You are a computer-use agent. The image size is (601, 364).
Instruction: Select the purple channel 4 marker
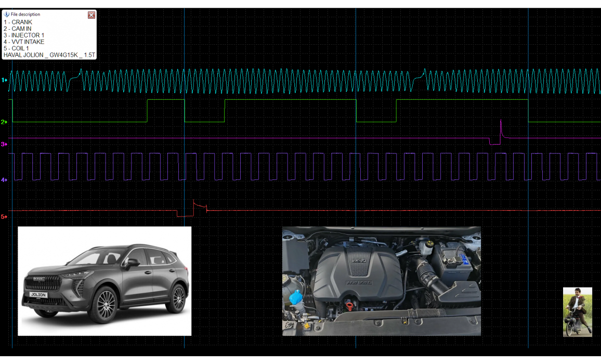click(x=3, y=180)
